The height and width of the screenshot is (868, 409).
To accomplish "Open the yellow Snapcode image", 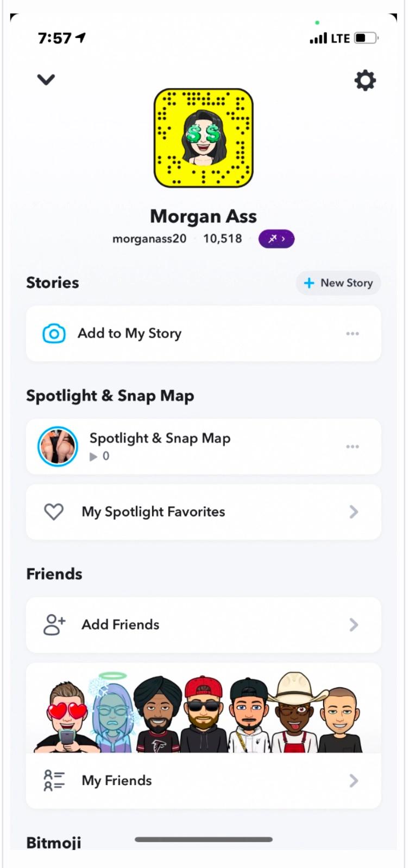I will [204, 138].
